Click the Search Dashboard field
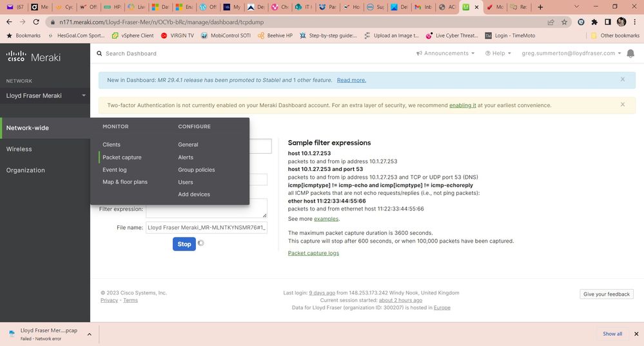Viewport: 644px width, 346px height. coord(131,54)
